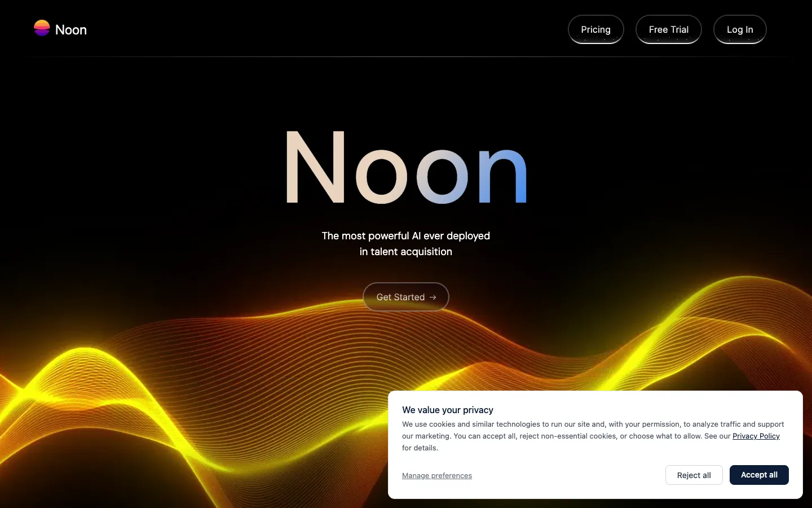Click the Noon brand name in header
This screenshot has height=508, width=812.
71,30
